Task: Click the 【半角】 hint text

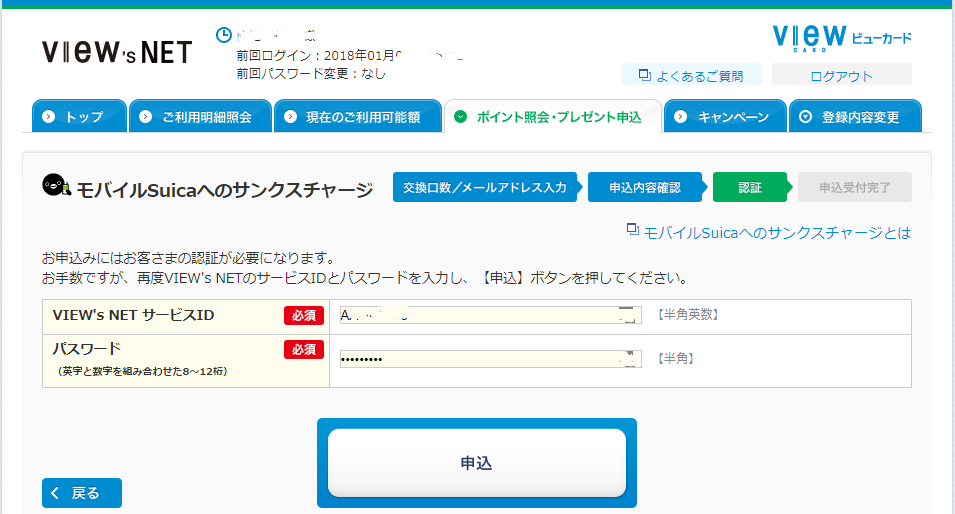Action: [x=676, y=359]
